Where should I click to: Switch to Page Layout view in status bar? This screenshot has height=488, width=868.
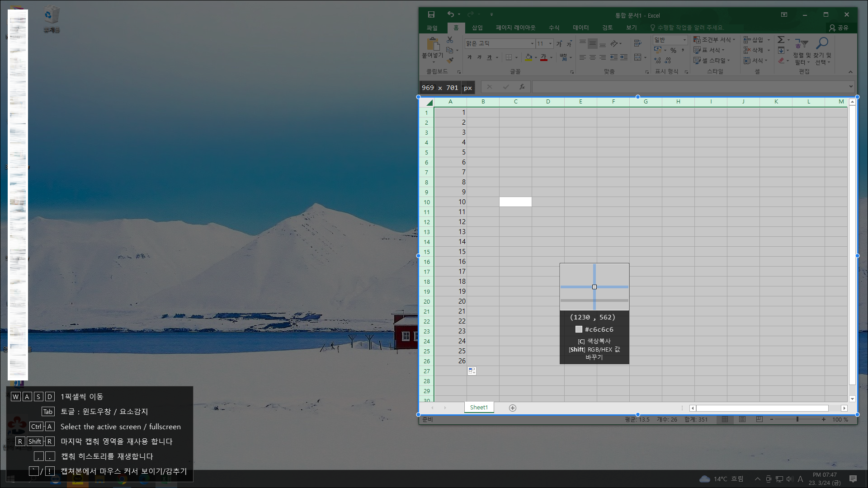coord(742,419)
